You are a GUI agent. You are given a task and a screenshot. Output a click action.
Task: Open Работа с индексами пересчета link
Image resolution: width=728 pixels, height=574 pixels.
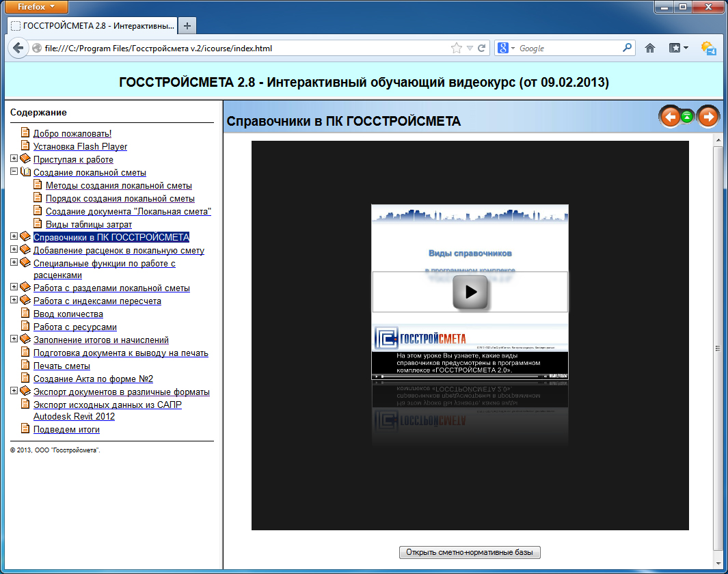[98, 301]
